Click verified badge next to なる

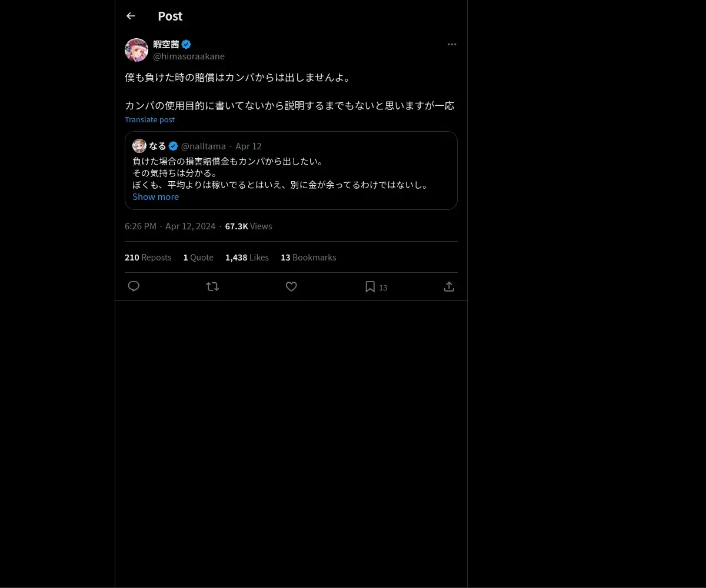tap(173, 146)
